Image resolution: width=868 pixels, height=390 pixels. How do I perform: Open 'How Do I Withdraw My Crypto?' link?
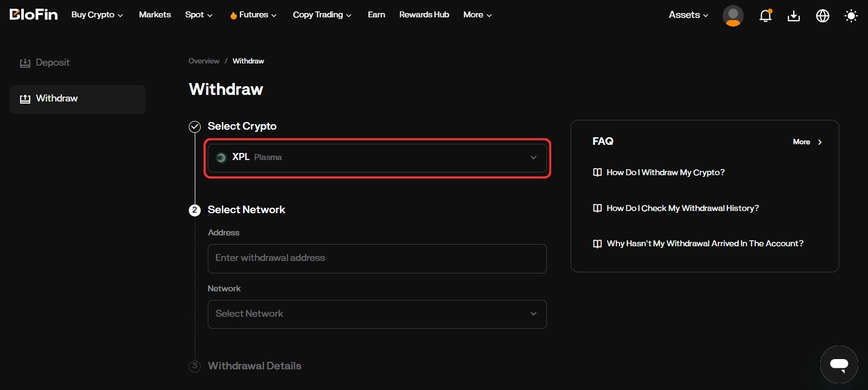pos(665,172)
